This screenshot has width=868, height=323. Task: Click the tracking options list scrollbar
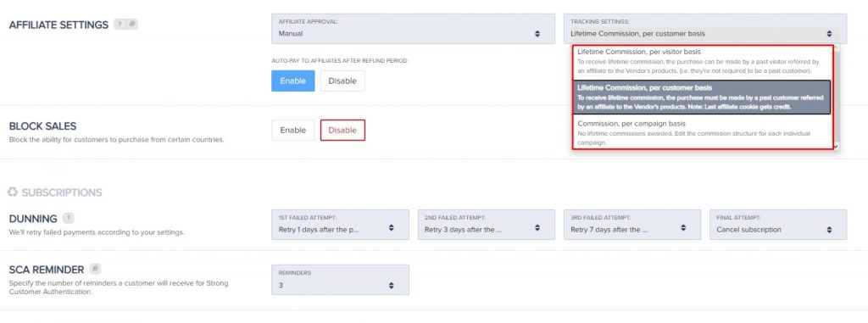point(837,97)
